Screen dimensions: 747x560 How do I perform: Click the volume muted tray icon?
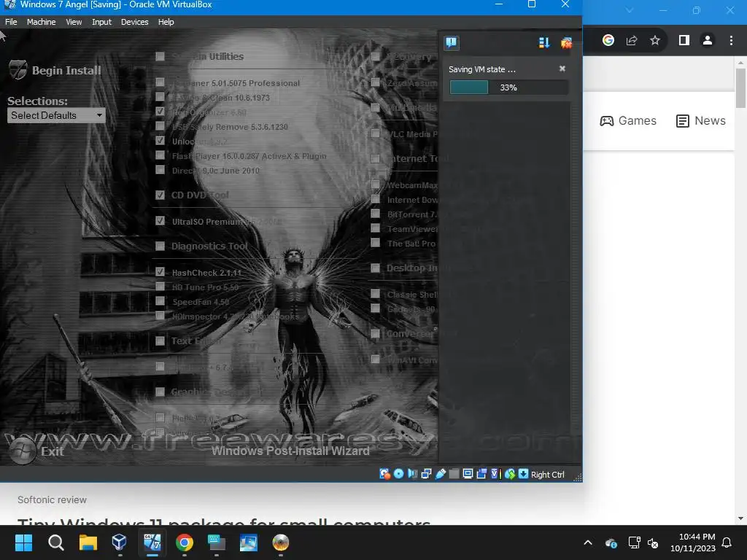click(x=653, y=542)
